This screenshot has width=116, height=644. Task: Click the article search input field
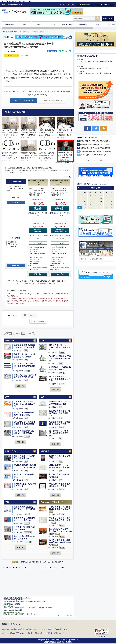(x=84, y=18)
